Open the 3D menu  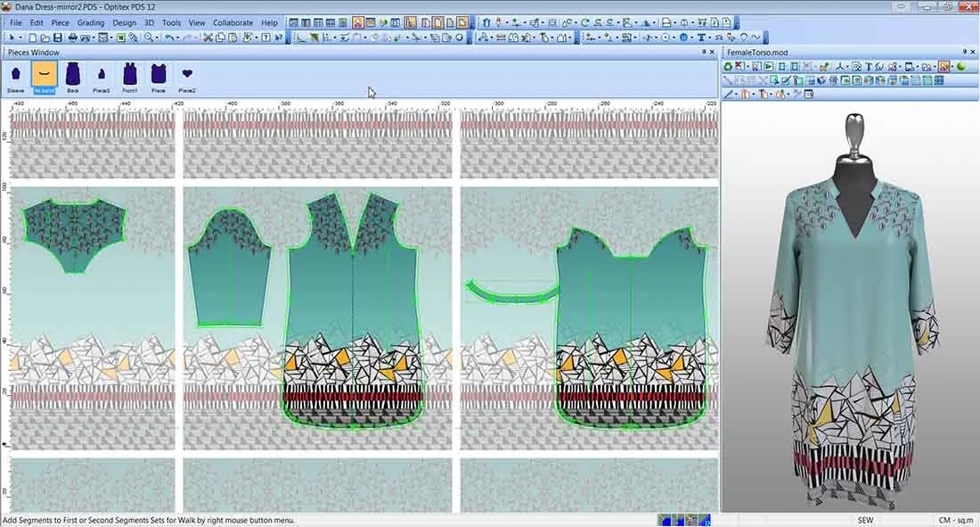[x=149, y=22]
